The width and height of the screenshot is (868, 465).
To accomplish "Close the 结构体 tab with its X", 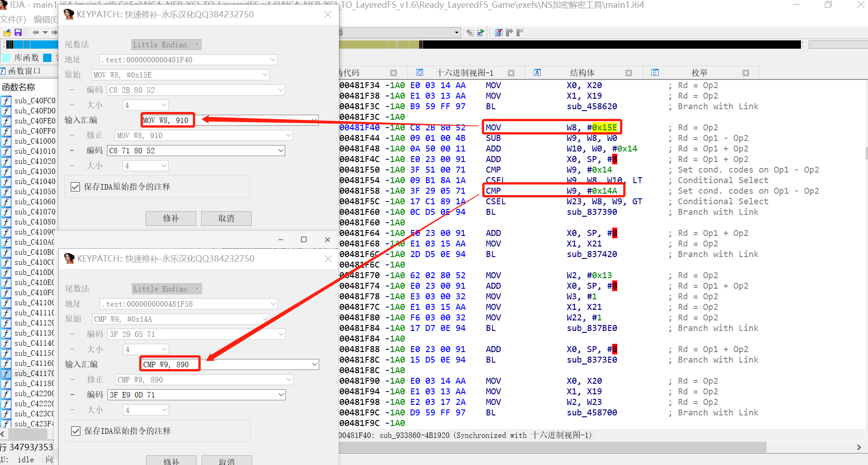I will coord(629,73).
